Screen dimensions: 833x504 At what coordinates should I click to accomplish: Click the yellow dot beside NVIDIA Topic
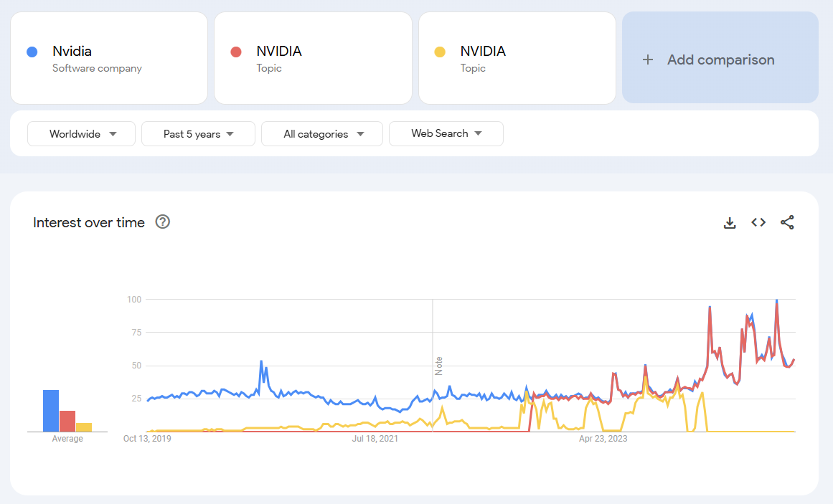click(440, 52)
